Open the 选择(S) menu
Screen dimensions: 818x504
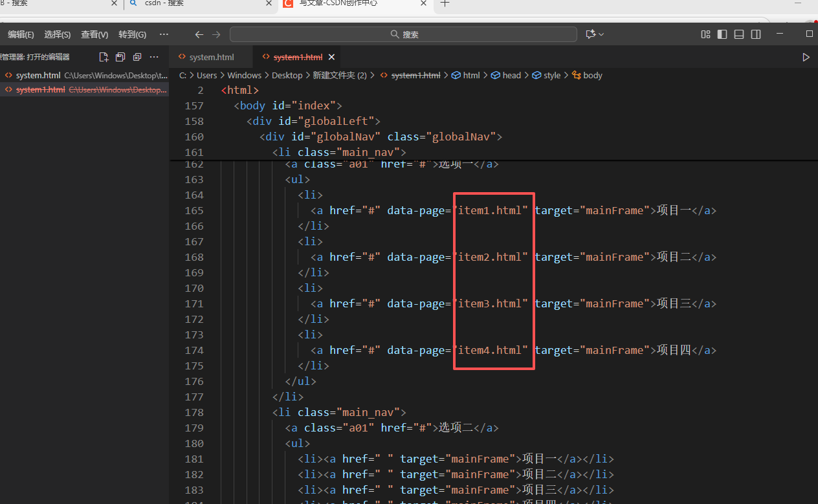[x=58, y=34]
